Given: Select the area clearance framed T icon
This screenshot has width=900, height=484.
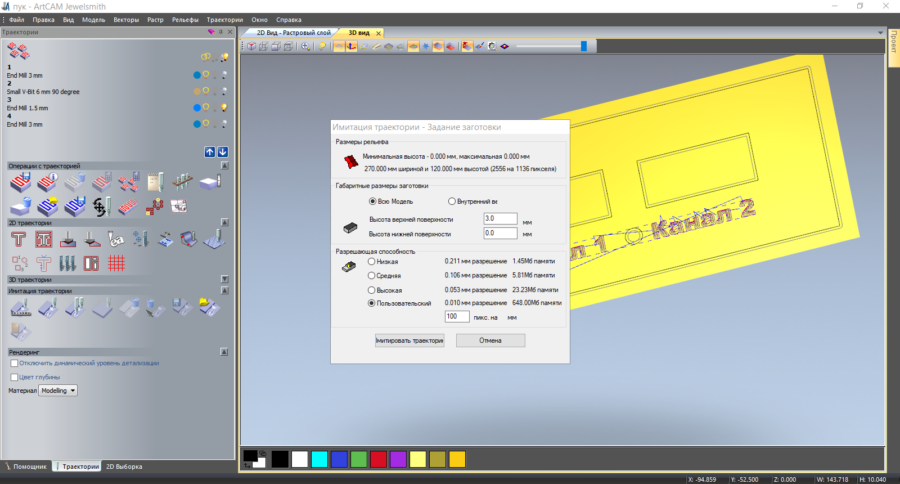Looking at the screenshot, I should 44,239.
